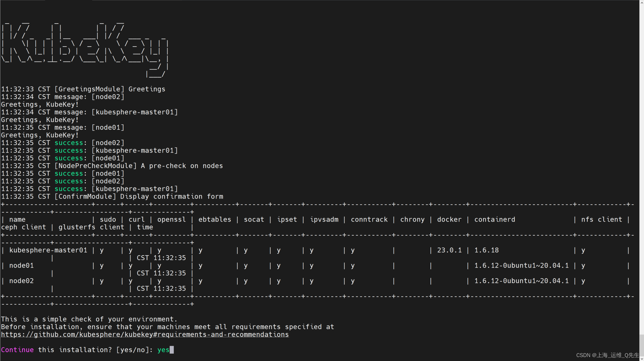Image resolution: width=644 pixels, height=361 pixels.
Task: Open the kubekey requirements GitHub link
Action: click(145, 334)
